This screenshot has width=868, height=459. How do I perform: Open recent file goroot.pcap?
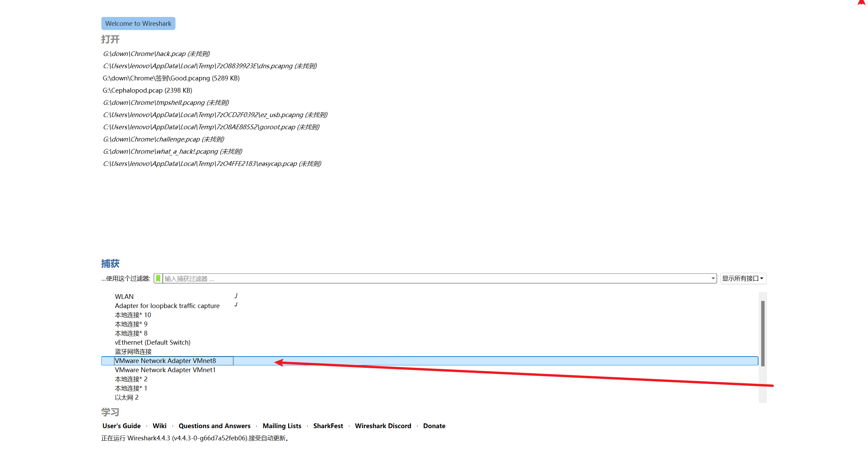pyautogui.click(x=211, y=127)
